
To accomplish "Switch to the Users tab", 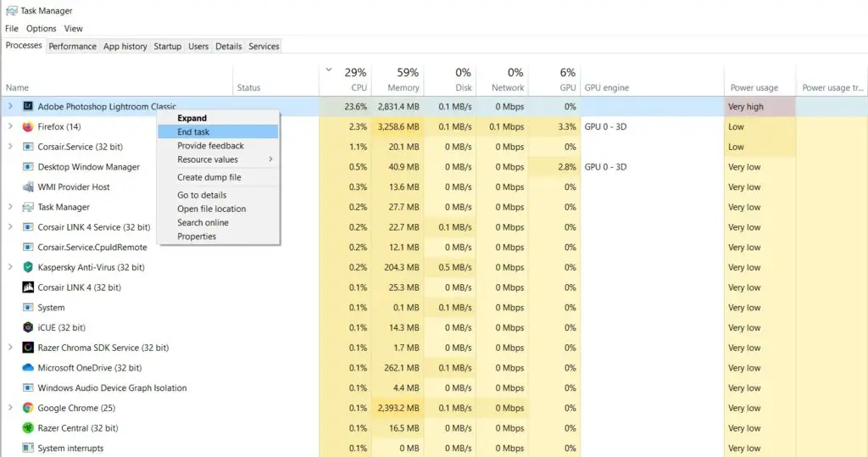I will pyautogui.click(x=198, y=47).
